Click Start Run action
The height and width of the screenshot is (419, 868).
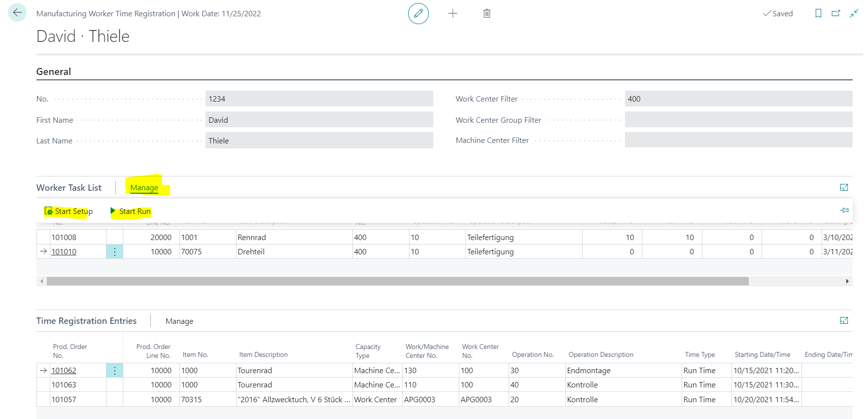pyautogui.click(x=131, y=211)
